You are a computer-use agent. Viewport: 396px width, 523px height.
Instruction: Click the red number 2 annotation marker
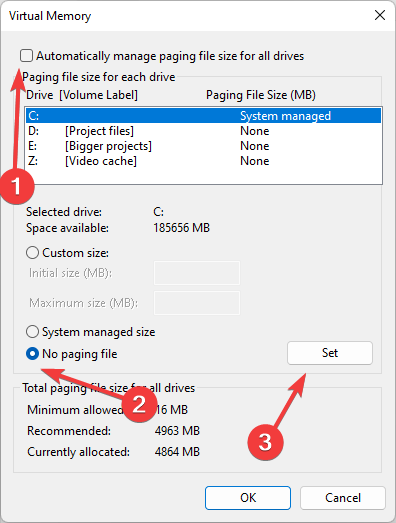click(x=139, y=404)
